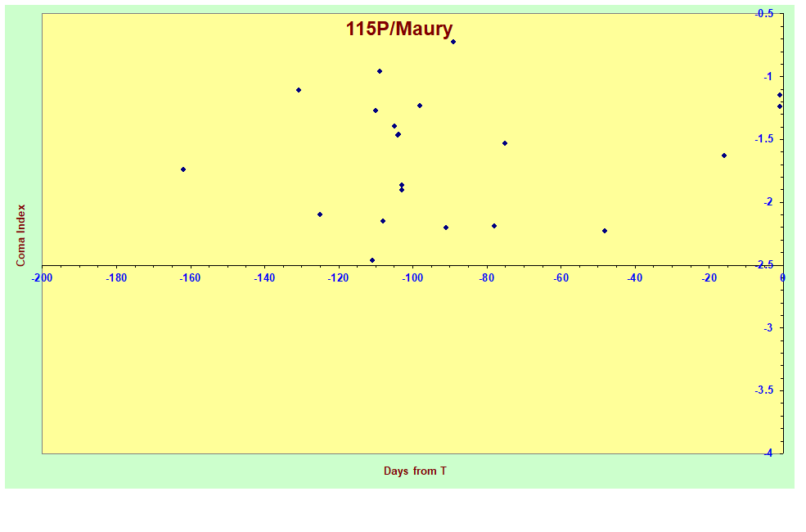
Task: Select the data point at day -91
Action: pos(446,228)
